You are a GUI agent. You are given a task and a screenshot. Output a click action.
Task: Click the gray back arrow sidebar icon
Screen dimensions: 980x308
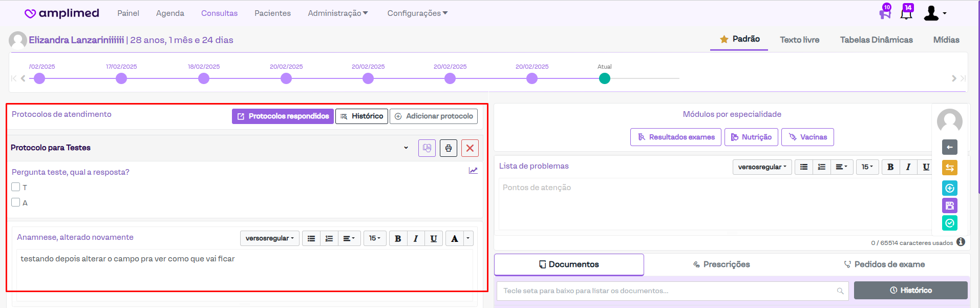(949, 147)
